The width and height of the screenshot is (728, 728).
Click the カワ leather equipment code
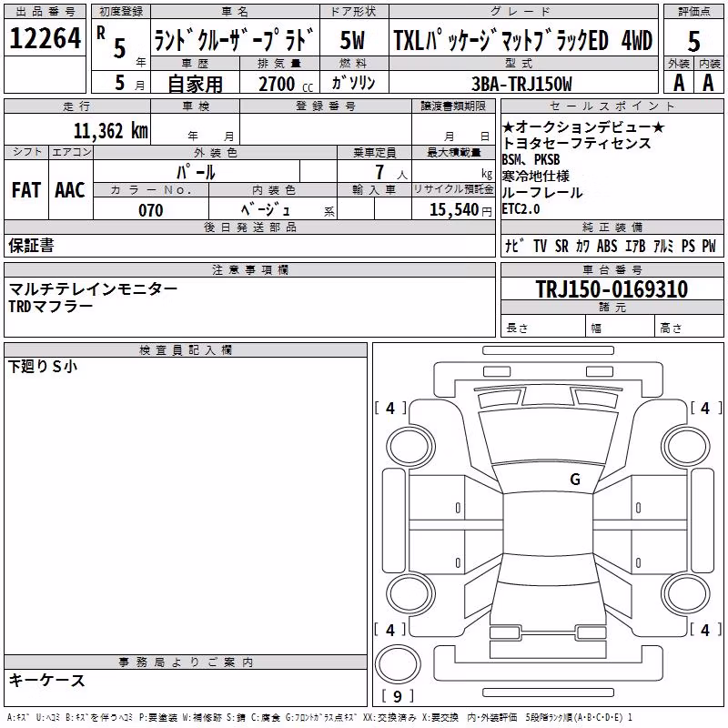click(582, 246)
